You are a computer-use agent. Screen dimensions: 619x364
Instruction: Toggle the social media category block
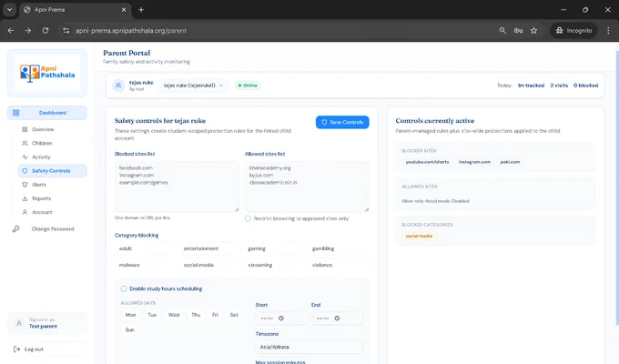tap(209, 265)
